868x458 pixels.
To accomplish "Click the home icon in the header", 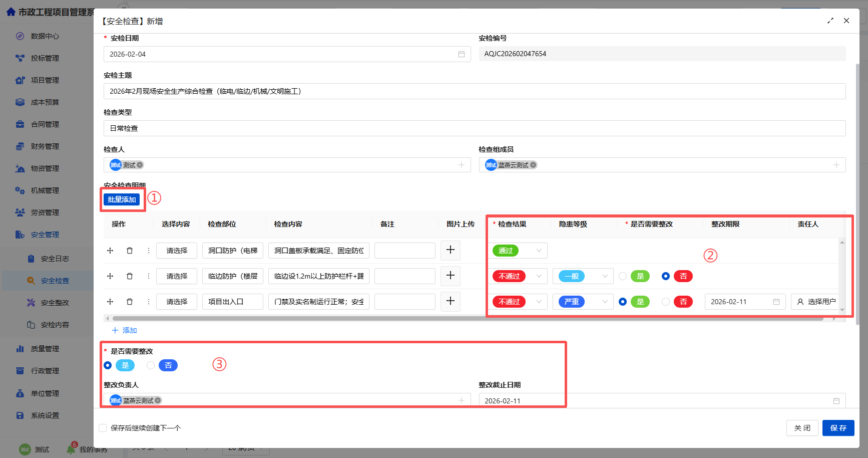I will click(x=11, y=11).
